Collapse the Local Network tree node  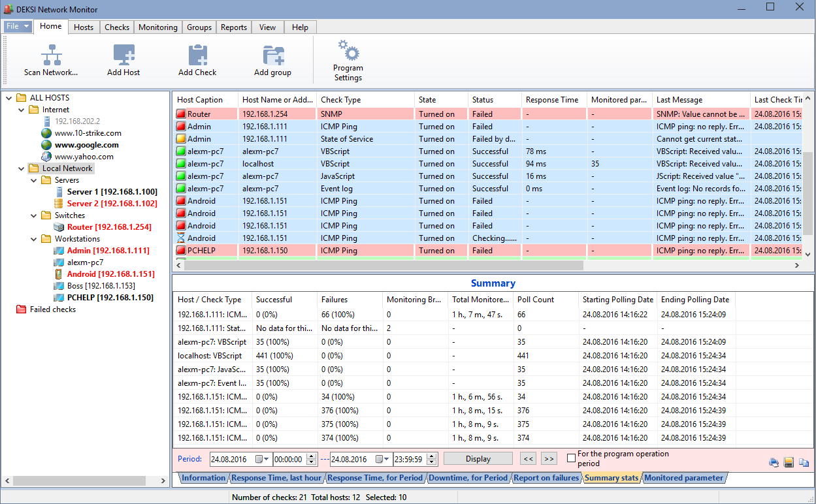point(21,168)
